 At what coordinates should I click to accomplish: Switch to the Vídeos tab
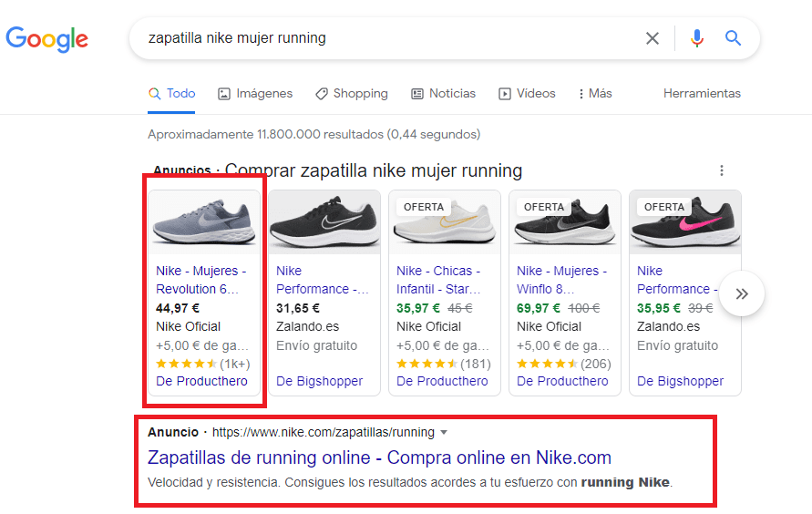[527, 94]
